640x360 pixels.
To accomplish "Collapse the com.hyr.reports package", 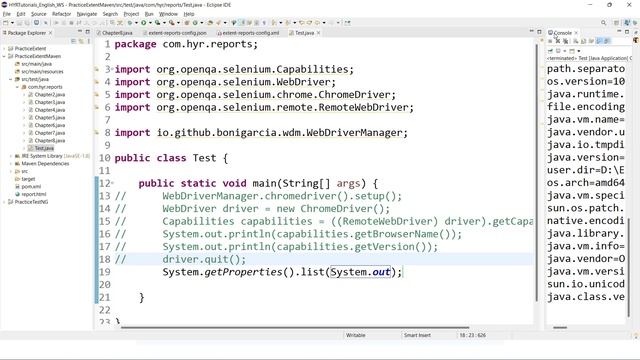I will 18,87.
